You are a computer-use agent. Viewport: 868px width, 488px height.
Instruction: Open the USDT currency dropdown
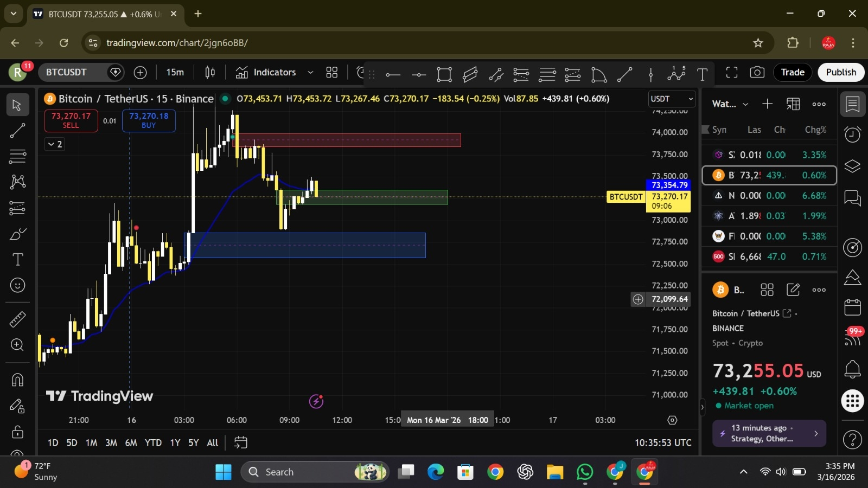(x=672, y=99)
